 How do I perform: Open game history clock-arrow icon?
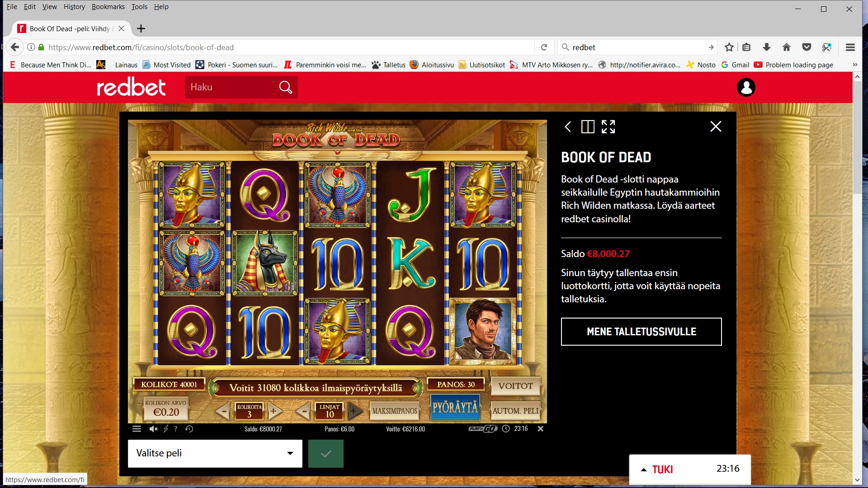(189, 429)
